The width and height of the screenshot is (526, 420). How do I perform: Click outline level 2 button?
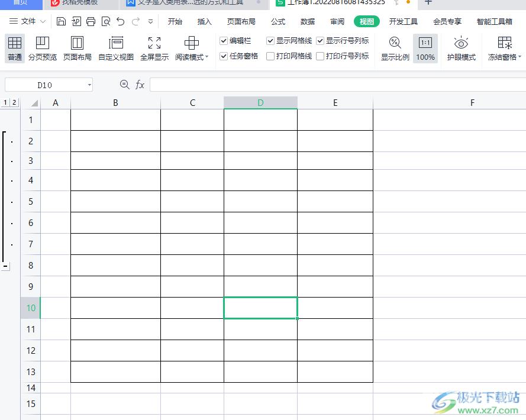click(x=14, y=103)
